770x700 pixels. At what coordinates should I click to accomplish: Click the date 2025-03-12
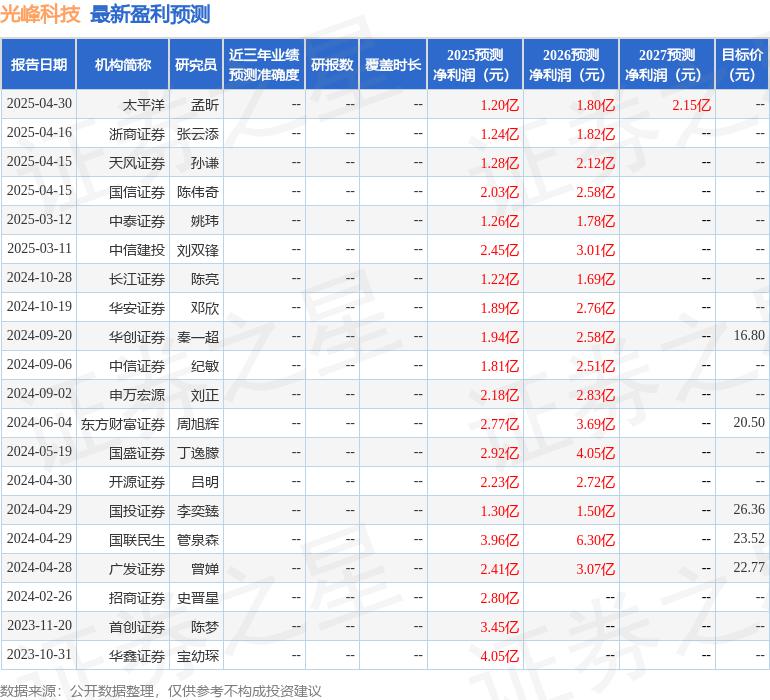point(39,220)
